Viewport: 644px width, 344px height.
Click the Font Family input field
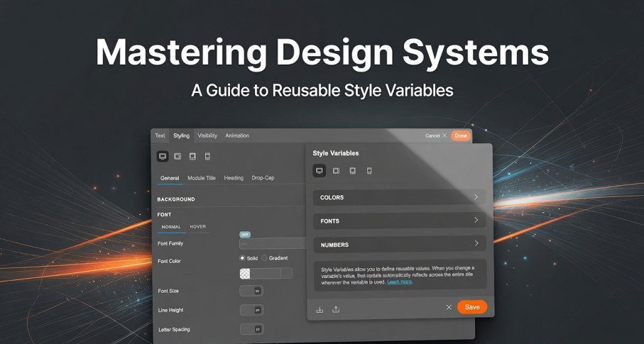pyautogui.click(x=273, y=243)
